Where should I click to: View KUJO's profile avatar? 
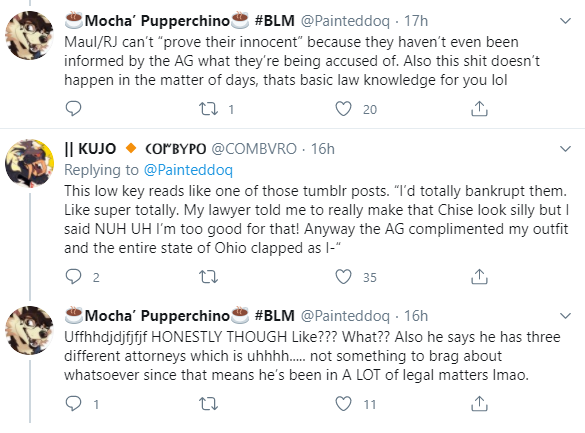29,163
